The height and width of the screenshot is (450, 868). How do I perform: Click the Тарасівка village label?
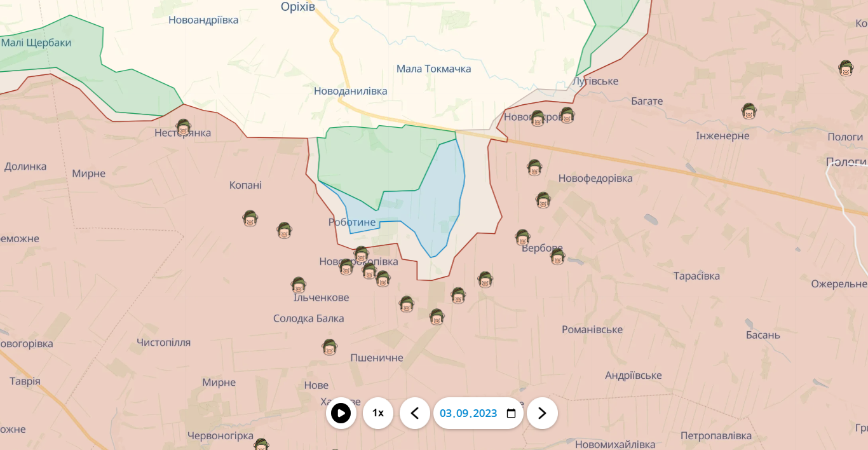(696, 276)
